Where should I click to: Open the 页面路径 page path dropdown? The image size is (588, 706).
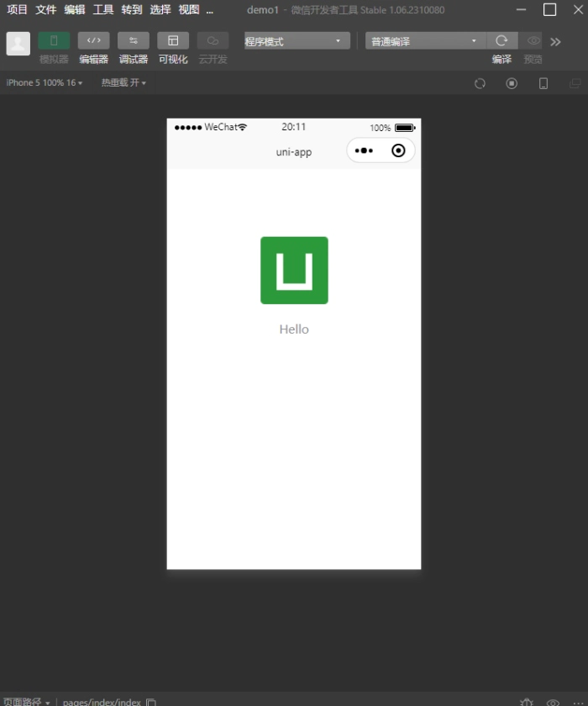27,702
